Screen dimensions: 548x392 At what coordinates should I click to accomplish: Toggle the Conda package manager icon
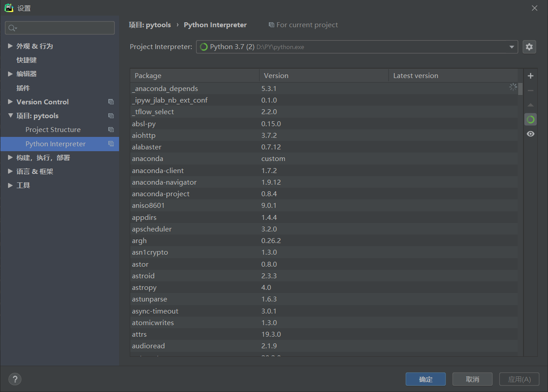[530, 120]
